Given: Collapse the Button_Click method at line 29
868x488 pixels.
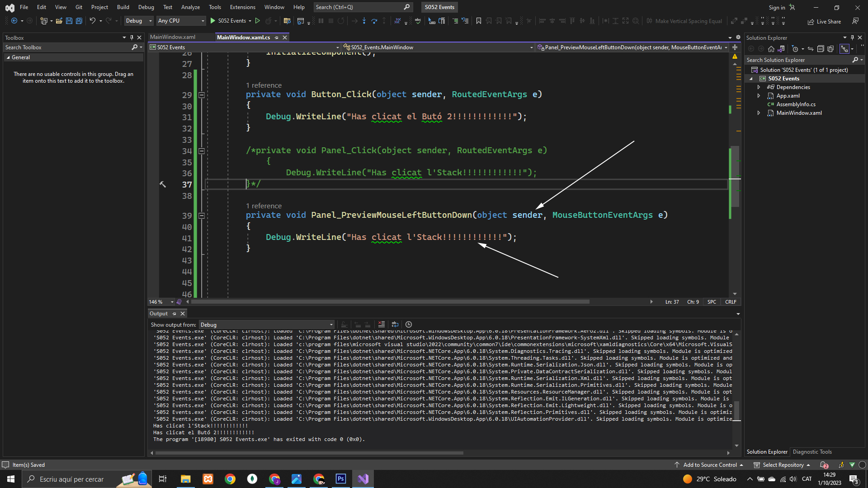Looking at the screenshot, I should pos(202,95).
